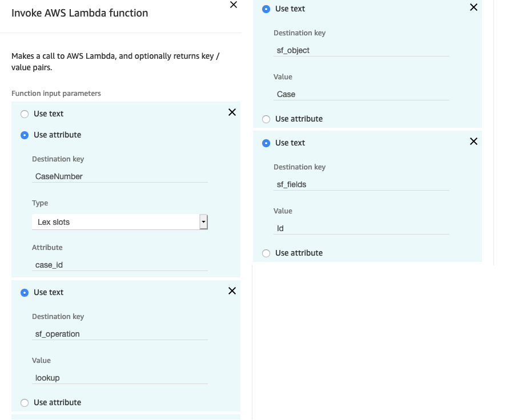Select Use attribute below the Id value
The height and width of the screenshot is (420, 514).
(x=266, y=253)
